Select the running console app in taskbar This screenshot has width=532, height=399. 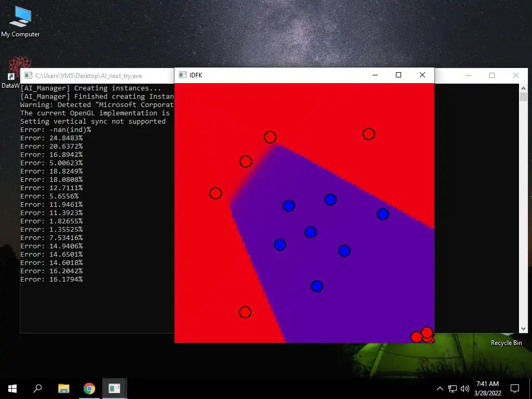click(115, 389)
